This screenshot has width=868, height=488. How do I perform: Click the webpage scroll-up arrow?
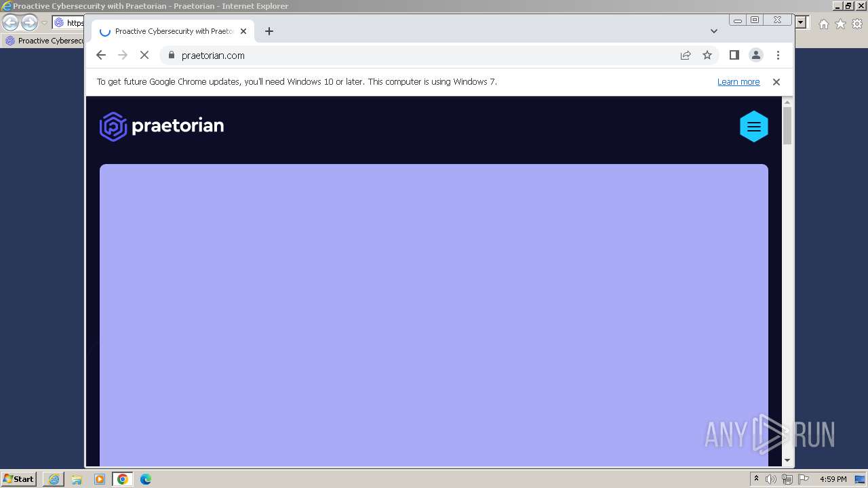click(x=787, y=102)
